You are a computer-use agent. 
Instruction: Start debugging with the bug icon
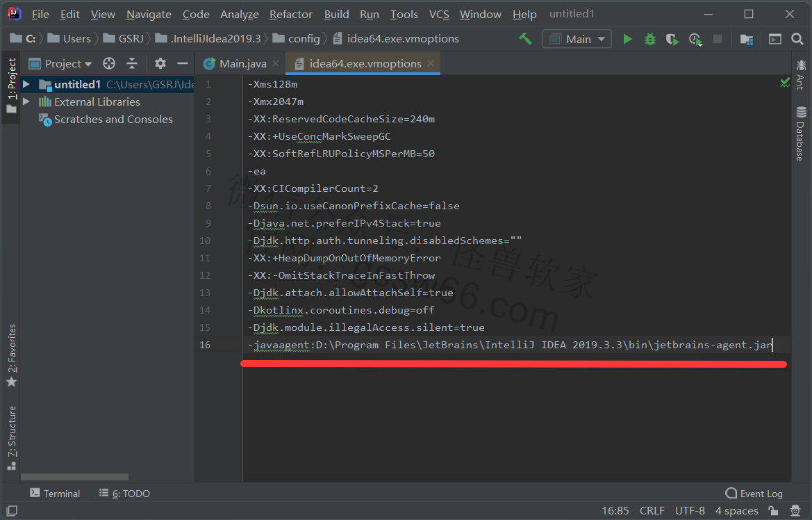click(x=649, y=39)
